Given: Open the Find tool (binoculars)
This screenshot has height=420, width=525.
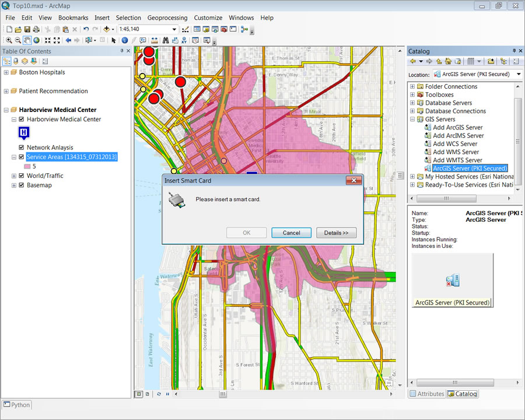Looking at the screenshot, I should point(165,40).
